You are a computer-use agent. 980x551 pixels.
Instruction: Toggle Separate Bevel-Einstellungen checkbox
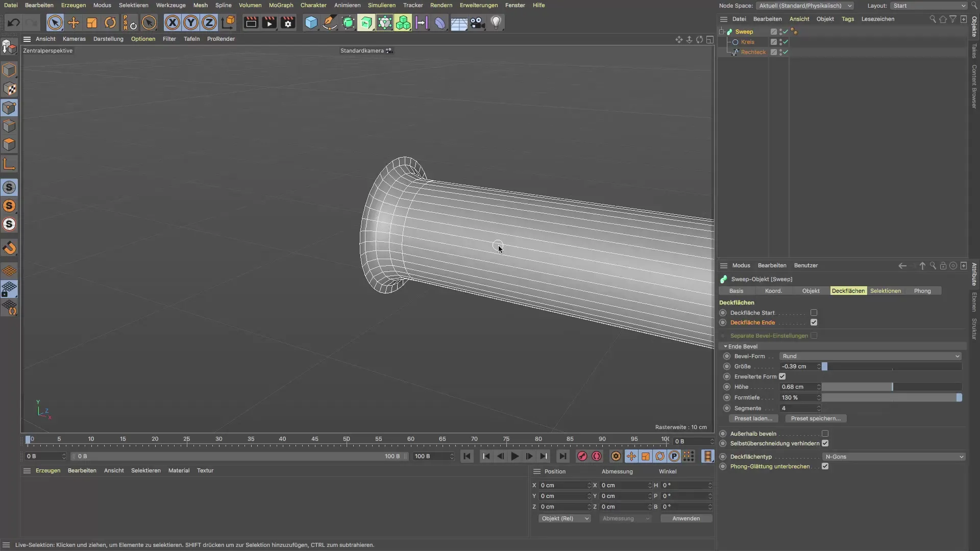click(814, 336)
